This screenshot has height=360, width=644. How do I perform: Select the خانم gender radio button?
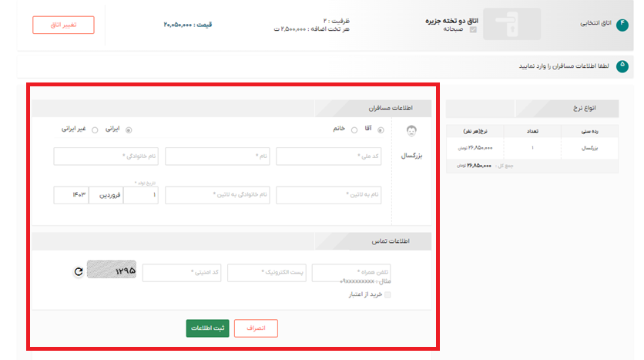pyautogui.click(x=354, y=130)
